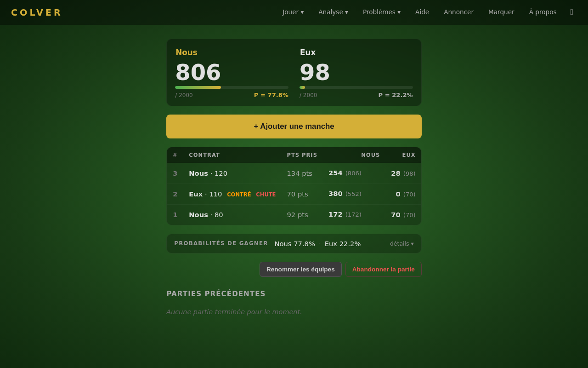Image resolution: width=588 pixels, height=368 pixels.
Task: Click Nous 77.8% probability text
Action: tap(295, 244)
